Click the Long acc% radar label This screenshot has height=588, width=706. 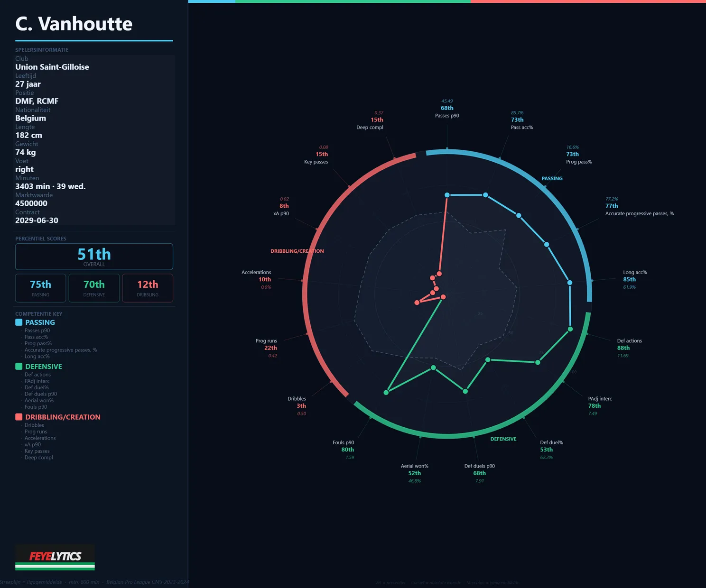coord(635,273)
